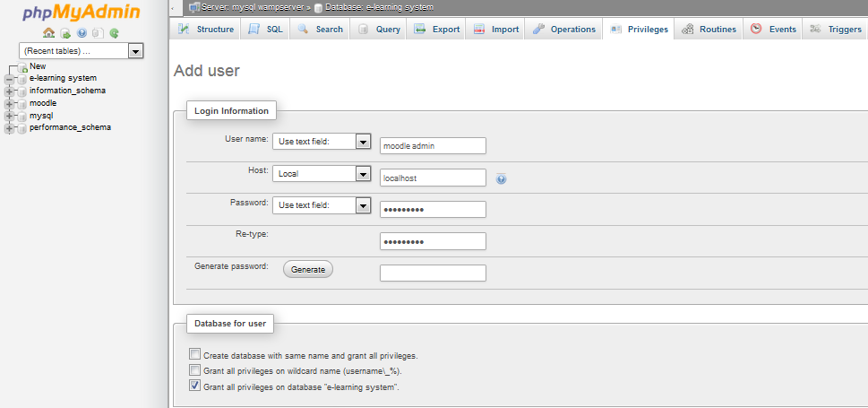This screenshot has width=868, height=408.
Task: Click the e-learning system database icon
Action: tap(22, 79)
